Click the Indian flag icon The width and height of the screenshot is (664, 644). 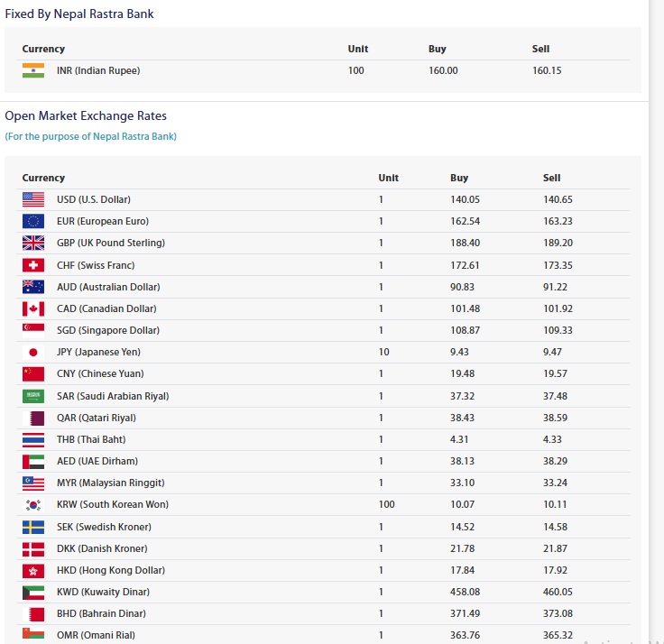pyautogui.click(x=33, y=70)
